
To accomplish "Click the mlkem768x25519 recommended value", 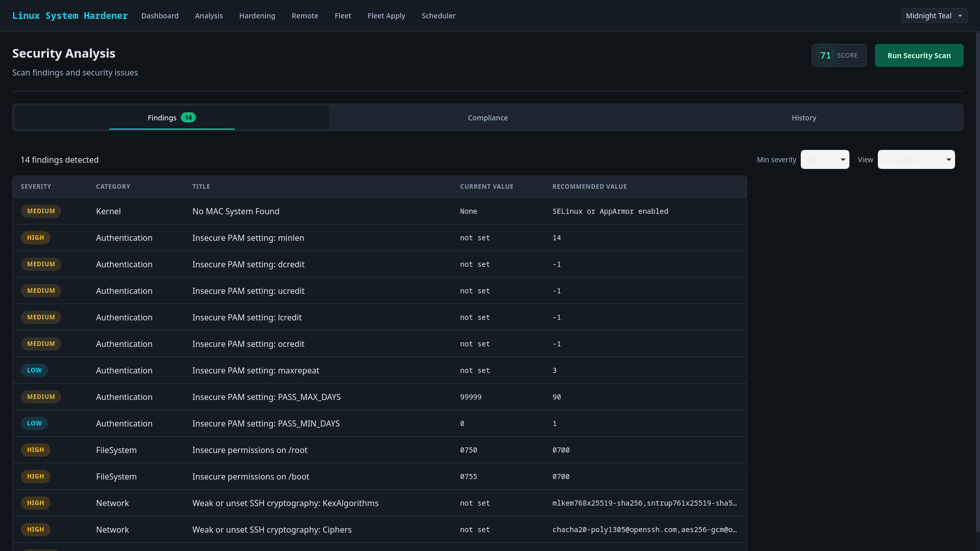I will (x=645, y=503).
